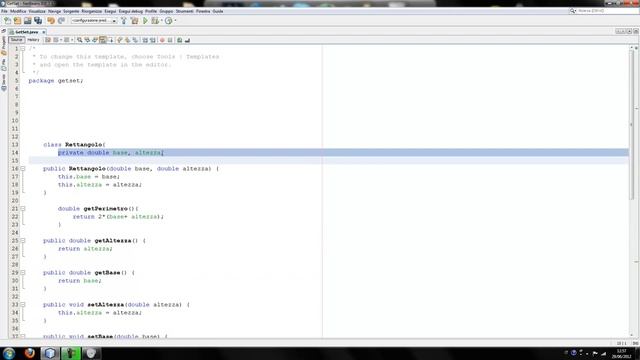Screen dimensions: 640x360
Task: Click the editor Find Selection magnifier icon
Action: [x=80, y=40]
